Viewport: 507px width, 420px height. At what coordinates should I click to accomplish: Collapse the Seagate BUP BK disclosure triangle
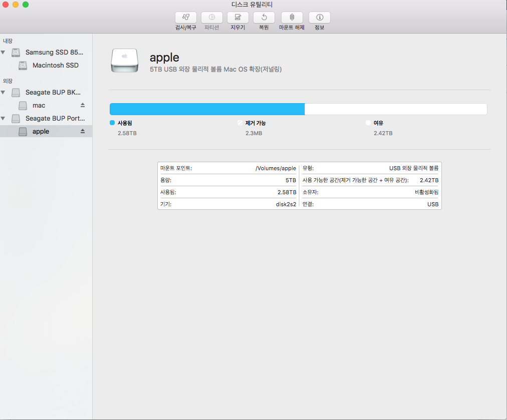[x=4, y=93]
